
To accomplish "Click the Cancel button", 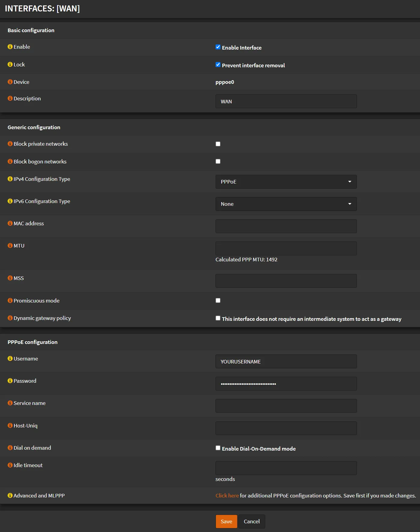I will (252, 521).
